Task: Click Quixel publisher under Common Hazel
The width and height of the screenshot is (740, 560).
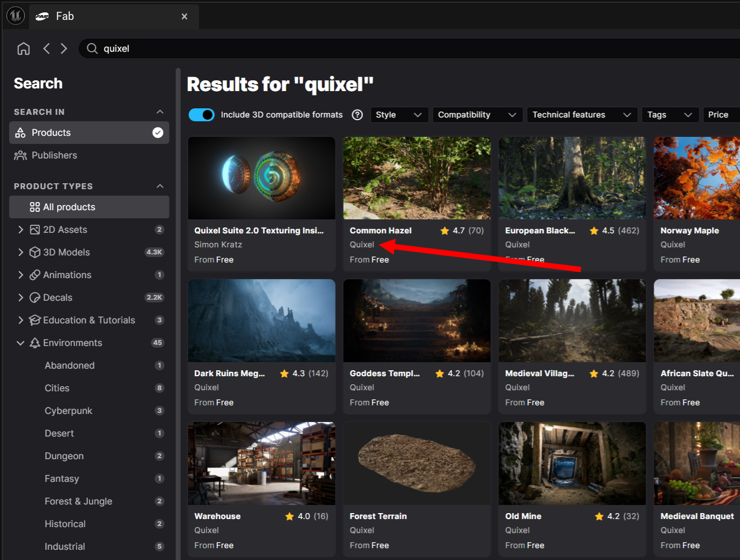Action: coord(362,245)
